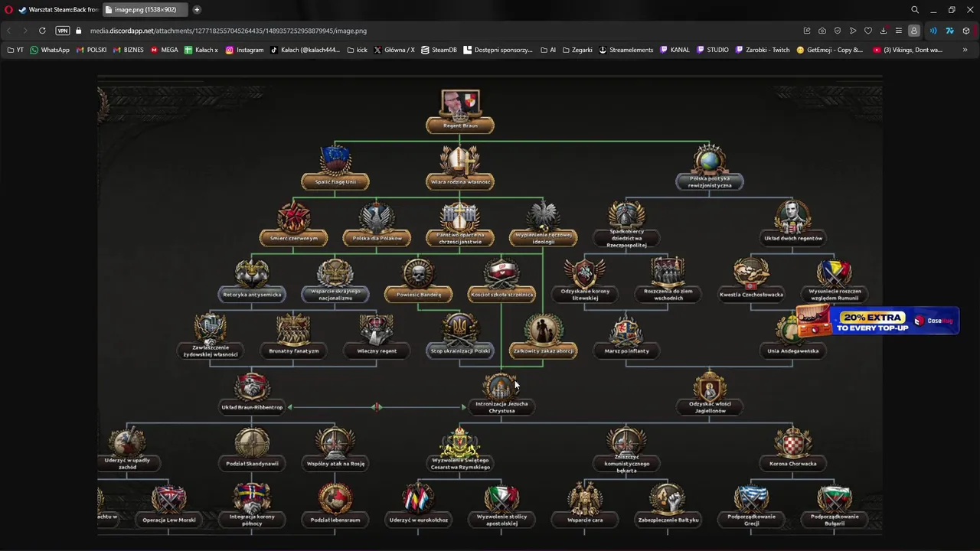Open browser tab search magnifier
The width and height of the screenshot is (980, 551).
915,10
